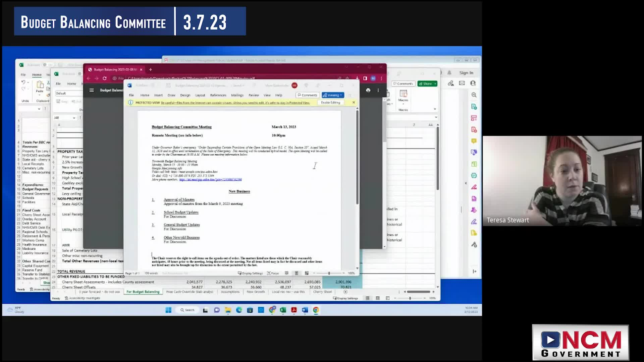Click the Windows Start button
Viewport: 644px width, 362px height.
(168, 310)
